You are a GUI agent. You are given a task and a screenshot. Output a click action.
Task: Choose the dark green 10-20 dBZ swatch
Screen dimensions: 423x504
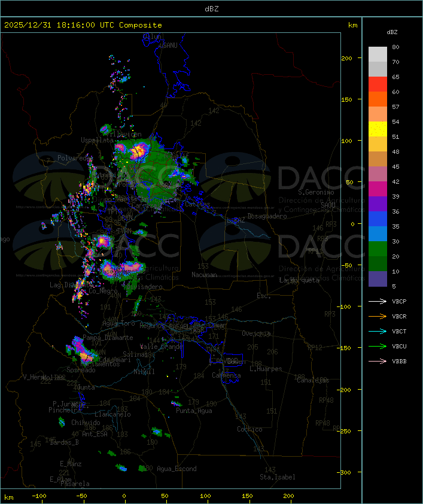tap(378, 263)
